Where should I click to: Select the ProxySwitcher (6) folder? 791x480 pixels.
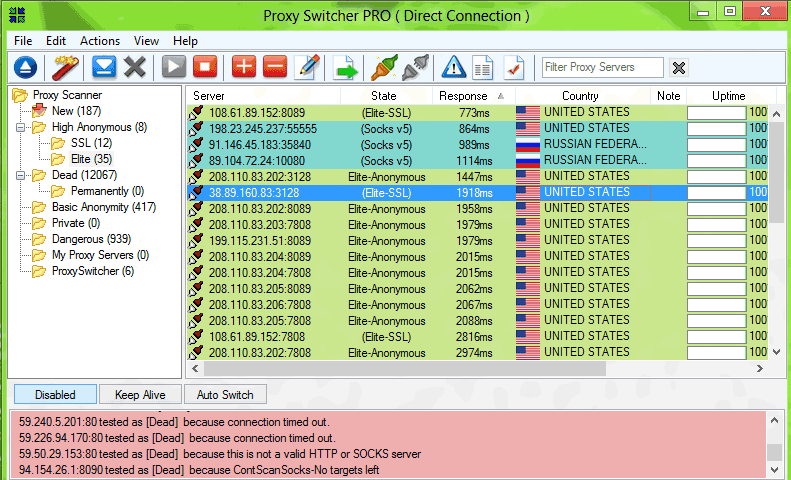(x=93, y=271)
